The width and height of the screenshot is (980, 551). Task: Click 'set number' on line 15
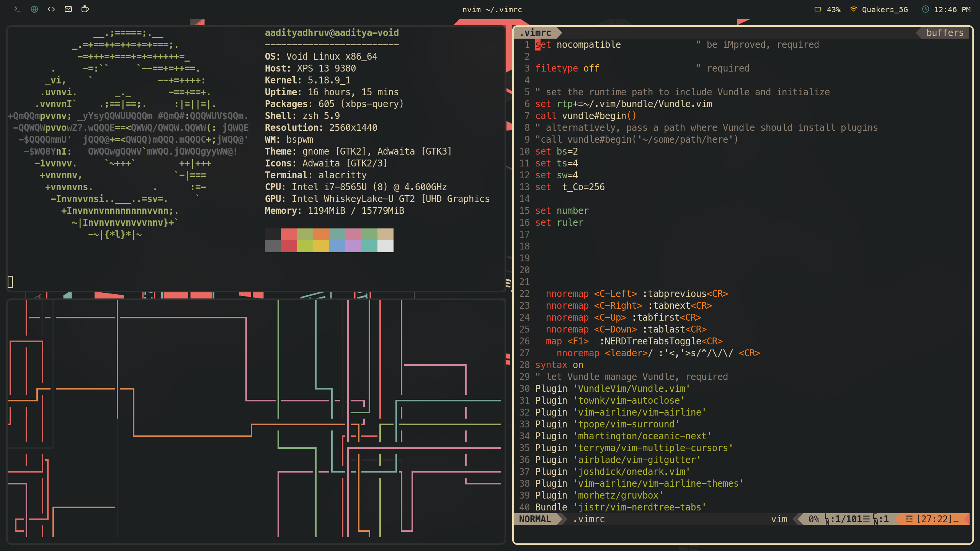562,211
